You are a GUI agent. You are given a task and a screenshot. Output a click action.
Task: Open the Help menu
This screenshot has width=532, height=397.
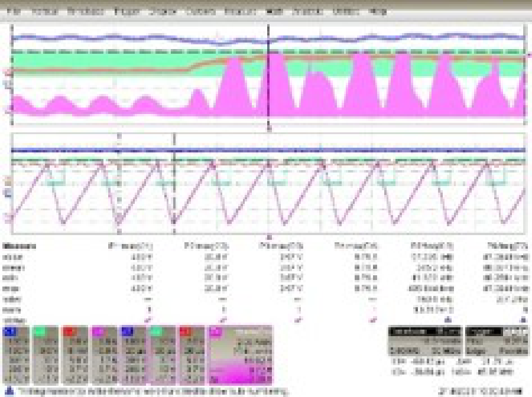[378, 11]
